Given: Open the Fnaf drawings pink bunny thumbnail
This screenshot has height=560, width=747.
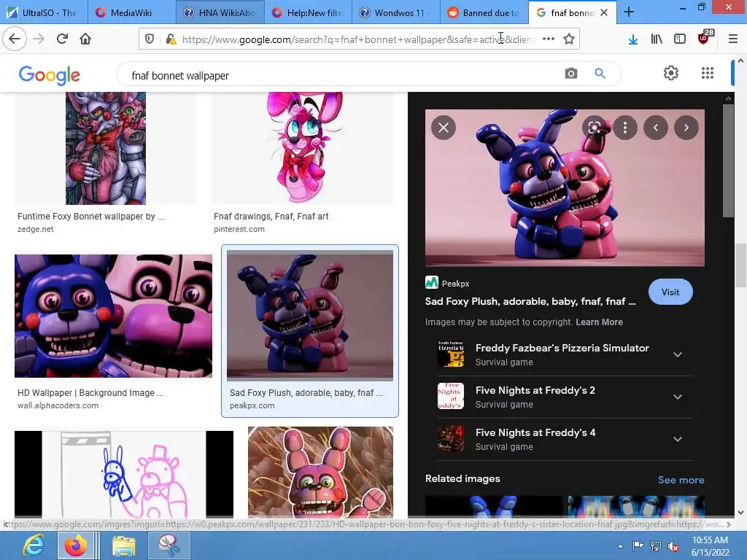Looking at the screenshot, I should (x=303, y=149).
